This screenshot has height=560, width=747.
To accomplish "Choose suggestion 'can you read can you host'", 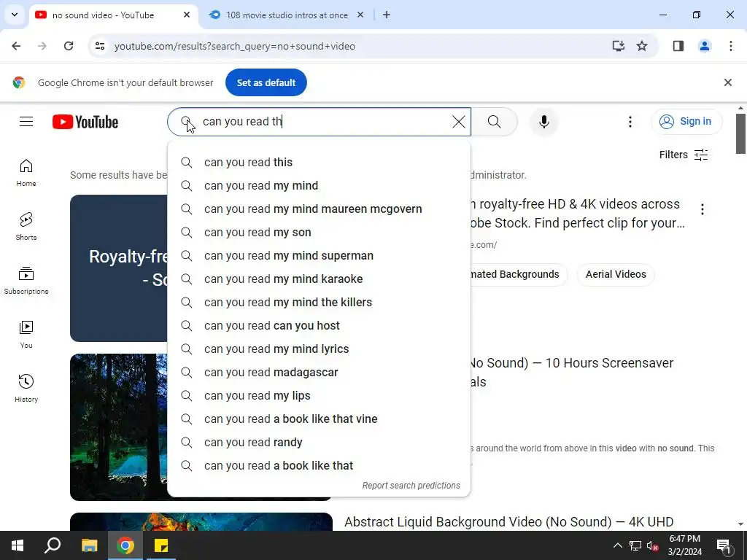I will 319,326.
